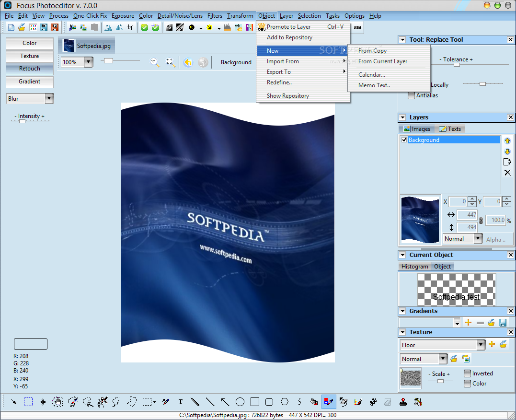The height and width of the screenshot is (420, 516).
Task: Click the fit-to-window zoom icon
Action: click(170, 62)
